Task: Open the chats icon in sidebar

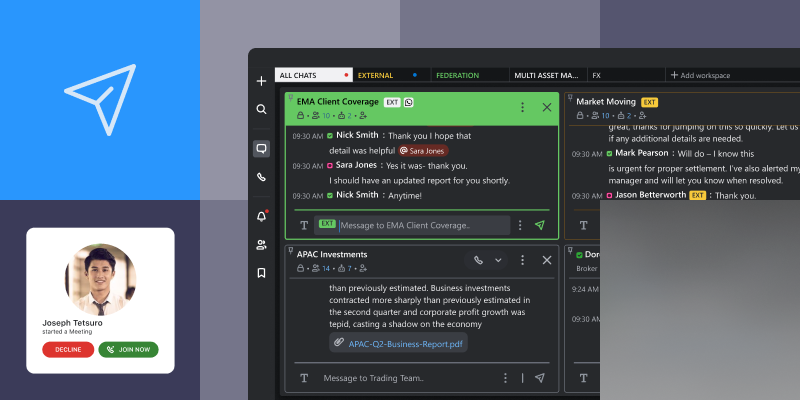Action: pyautogui.click(x=261, y=149)
